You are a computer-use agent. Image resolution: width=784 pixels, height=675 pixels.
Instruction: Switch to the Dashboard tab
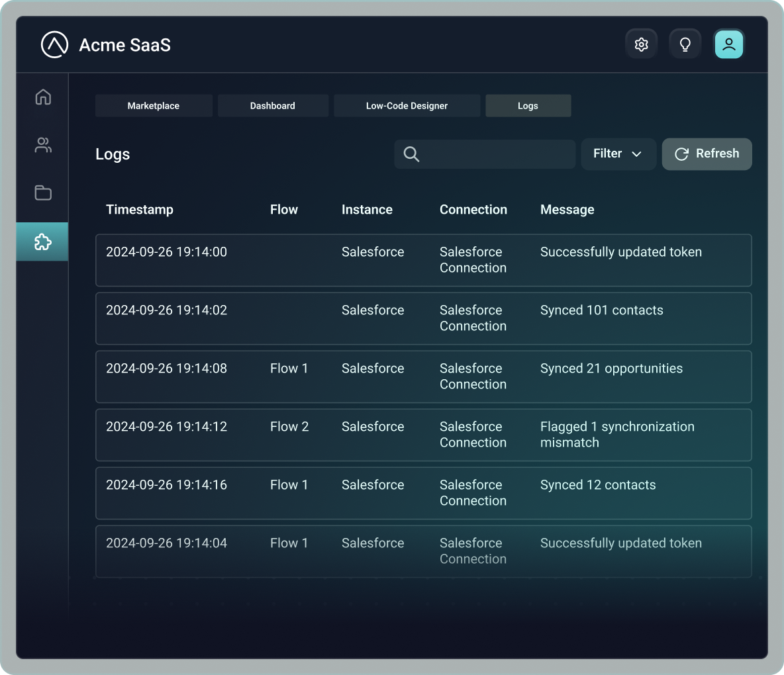coord(273,105)
